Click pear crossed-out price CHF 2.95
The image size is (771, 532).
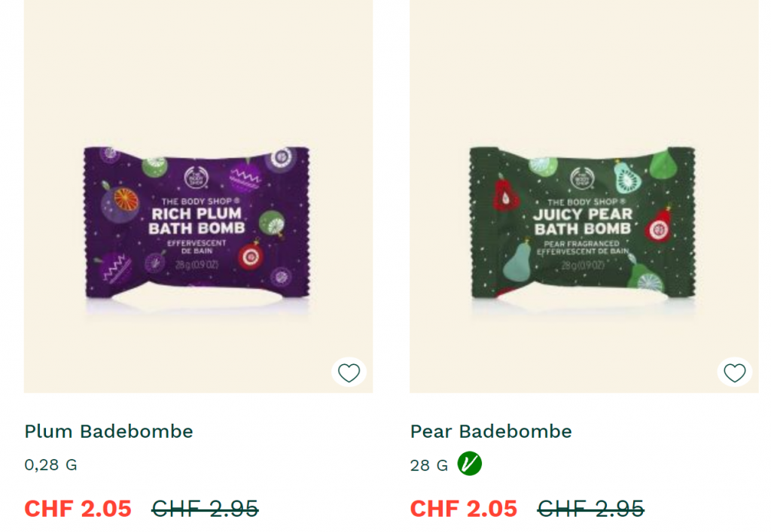tap(590, 509)
